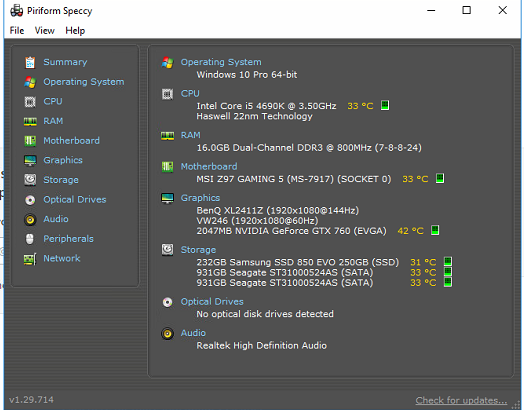The height and width of the screenshot is (410, 524).
Task: Click 'Windows 10 Pro 64-bit' text
Action: [247, 75]
